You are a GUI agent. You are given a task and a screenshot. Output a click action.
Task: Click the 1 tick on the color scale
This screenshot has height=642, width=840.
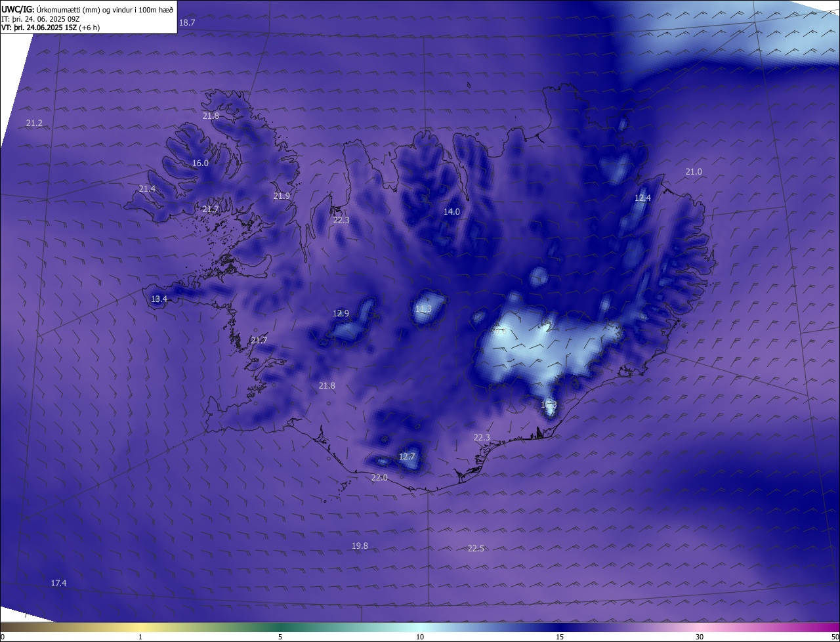(x=140, y=637)
